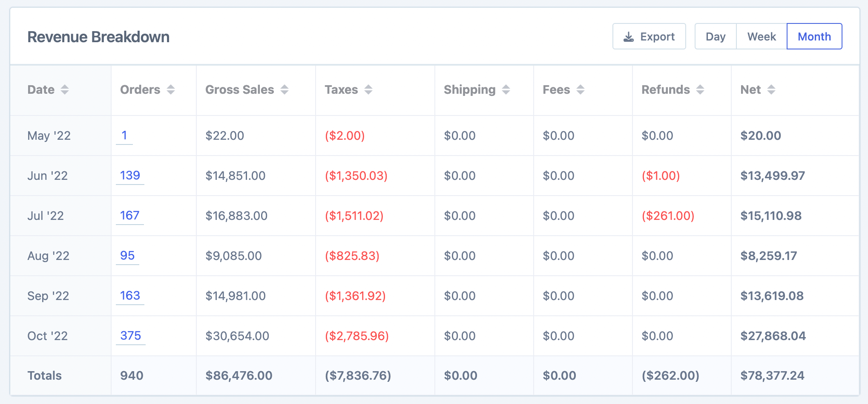Switch to Day view
The width and height of the screenshot is (868, 404).
(716, 36)
